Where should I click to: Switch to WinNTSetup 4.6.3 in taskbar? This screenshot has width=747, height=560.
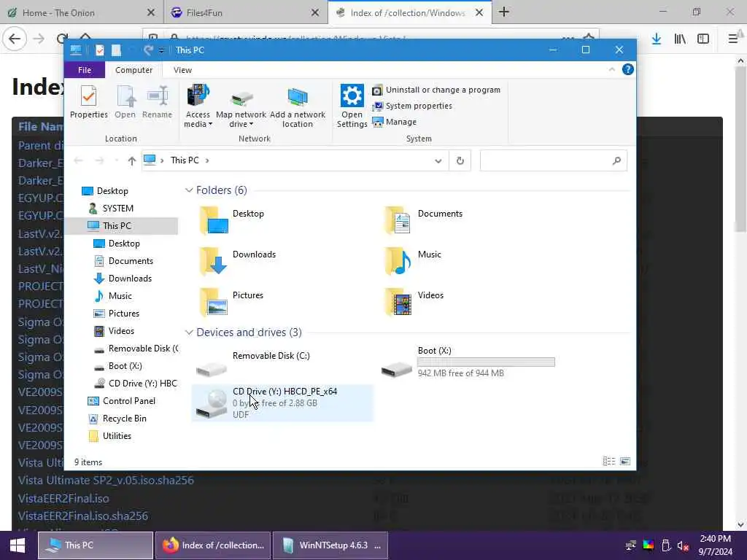coord(330,545)
